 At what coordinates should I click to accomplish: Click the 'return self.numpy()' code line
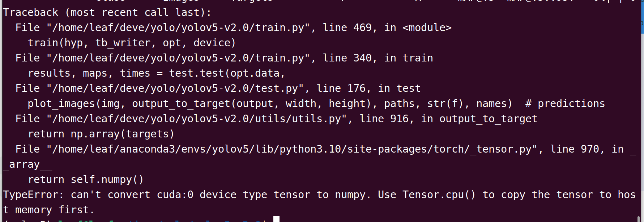(86, 180)
